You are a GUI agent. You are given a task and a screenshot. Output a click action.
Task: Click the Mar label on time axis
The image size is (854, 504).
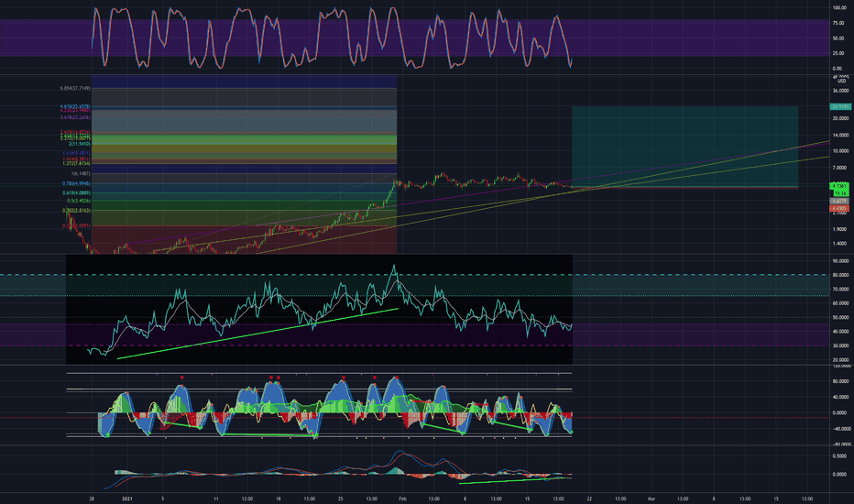coord(651,499)
